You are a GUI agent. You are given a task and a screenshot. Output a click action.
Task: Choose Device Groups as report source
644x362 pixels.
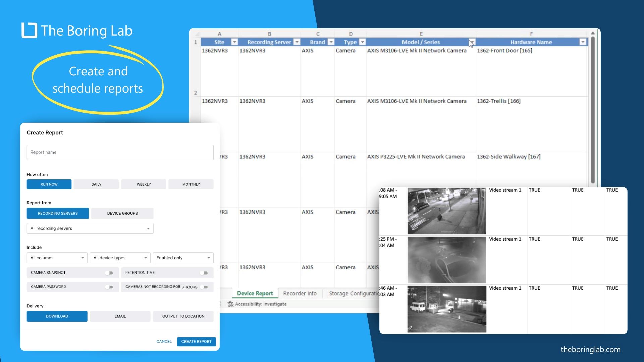coord(122,213)
